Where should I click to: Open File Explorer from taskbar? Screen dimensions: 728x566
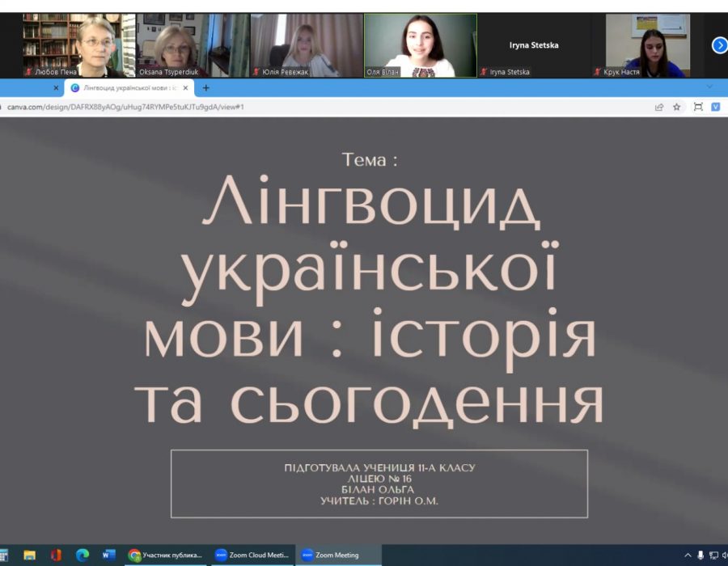[30, 555]
